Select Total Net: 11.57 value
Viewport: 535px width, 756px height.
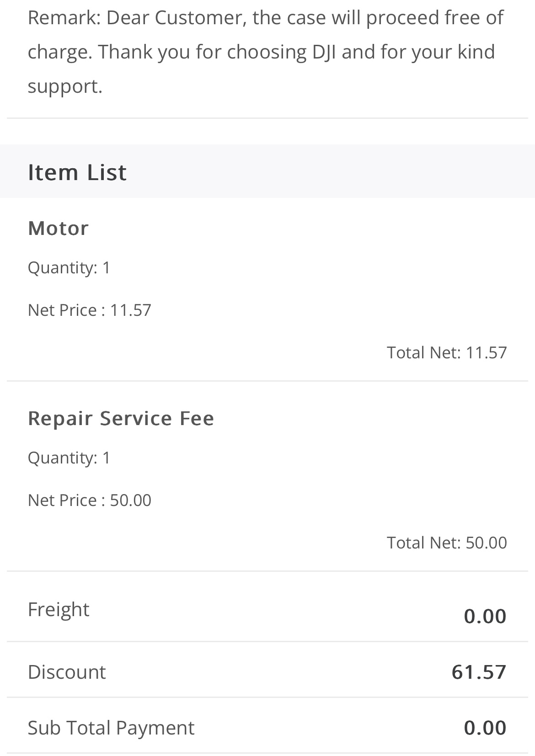[x=447, y=352]
